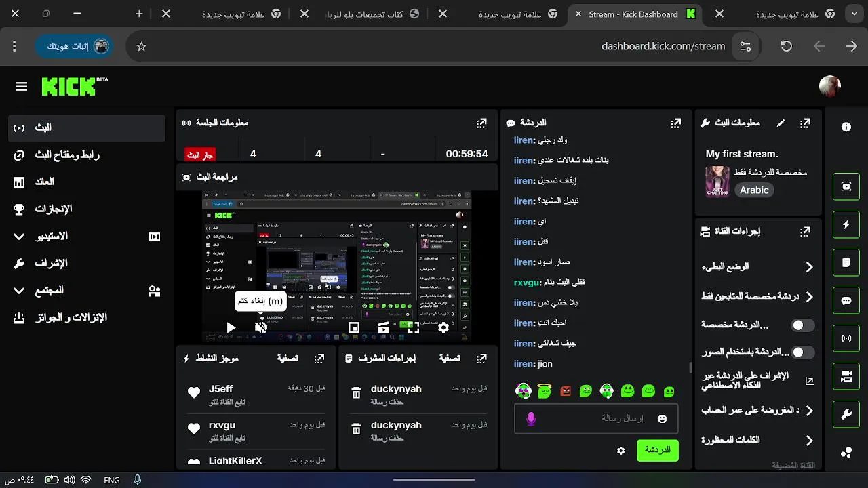
Task: Open rxvgu username in chat
Action: (x=525, y=282)
